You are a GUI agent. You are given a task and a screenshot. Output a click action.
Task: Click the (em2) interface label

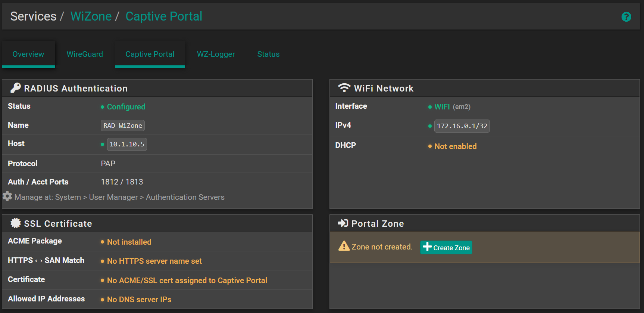tap(462, 107)
